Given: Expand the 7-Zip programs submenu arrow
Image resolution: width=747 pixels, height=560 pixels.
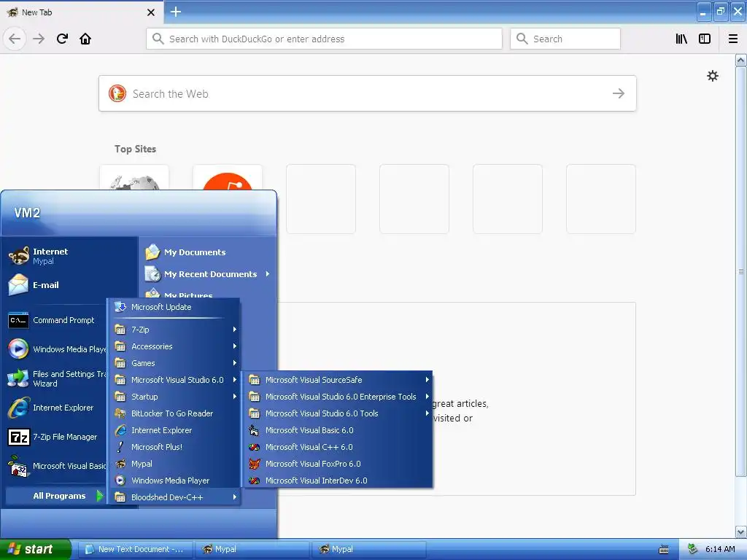Looking at the screenshot, I should tap(234, 329).
